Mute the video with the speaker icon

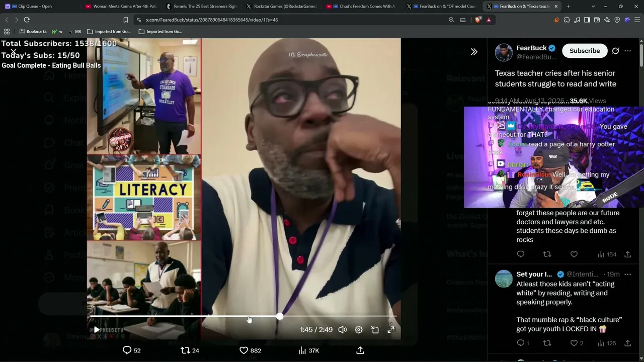click(x=342, y=330)
